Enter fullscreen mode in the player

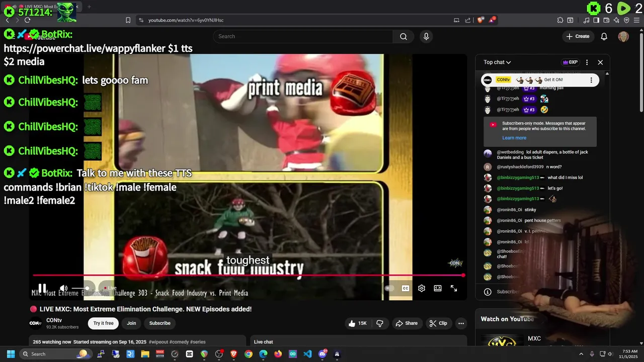tap(454, 288)
